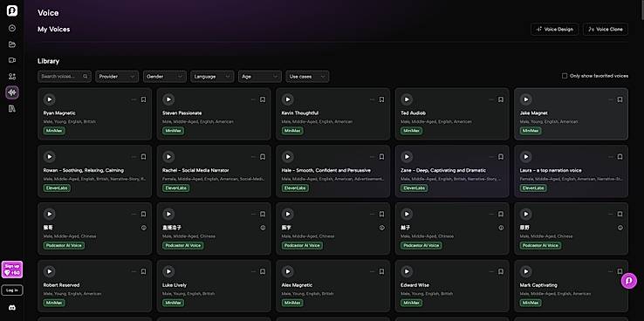The width and height of the screenshot is (644, 321).
Task: Open the projects folder sidebar icon
Action: [12, 44]
